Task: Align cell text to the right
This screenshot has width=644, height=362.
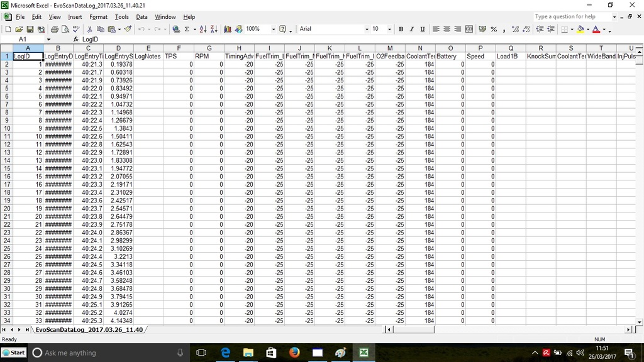Action: [x=458, y=29]
